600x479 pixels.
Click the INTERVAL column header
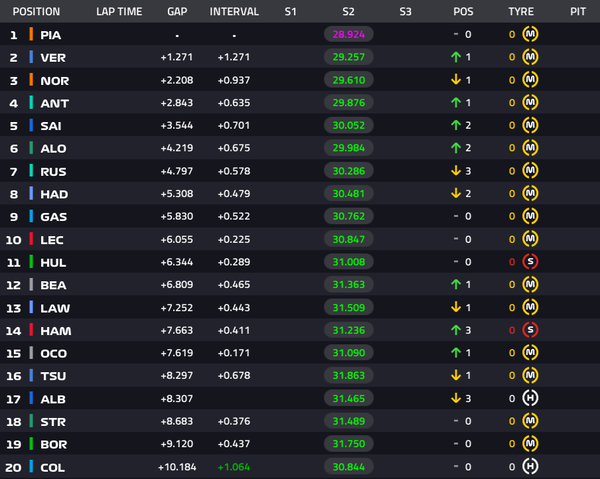[234, 11]
